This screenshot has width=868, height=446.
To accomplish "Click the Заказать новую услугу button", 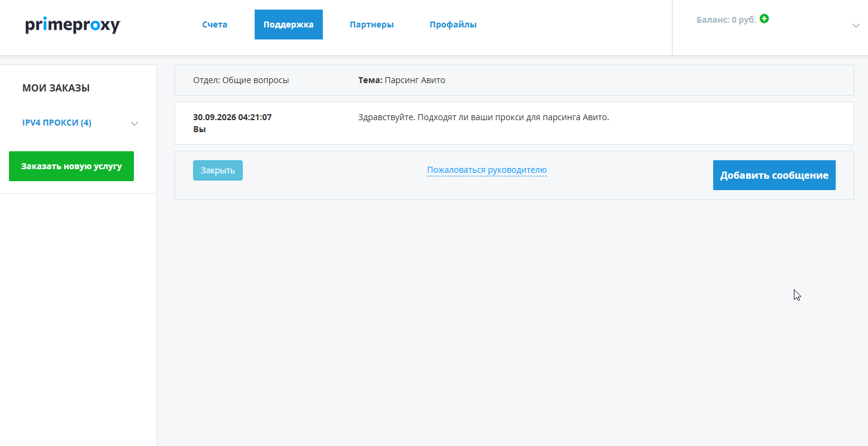I will coord(71,166).
